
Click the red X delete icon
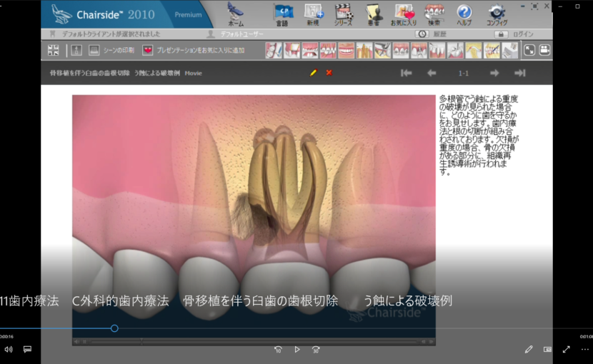click(329, 73)
